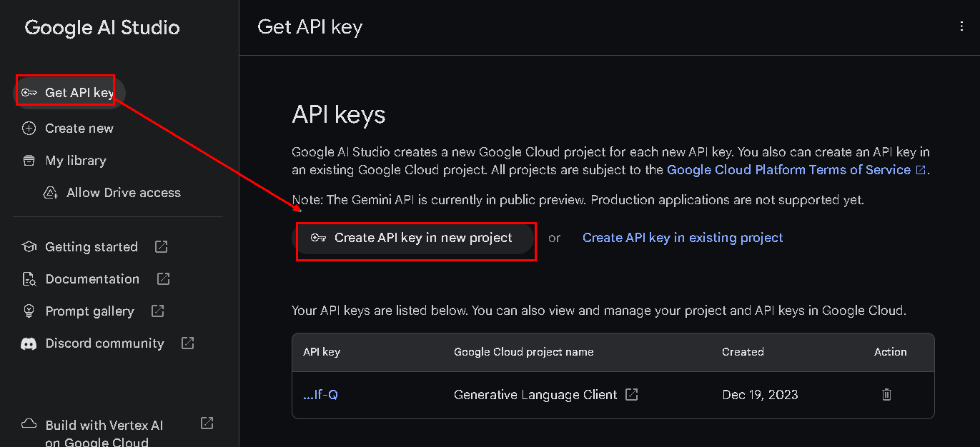Click the Google AI Studio logo title

point(102,28)
